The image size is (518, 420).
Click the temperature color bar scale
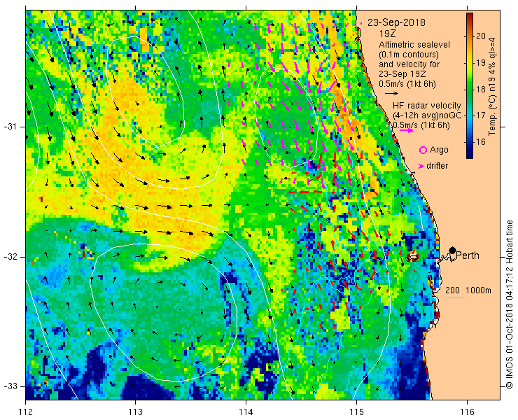470,85
